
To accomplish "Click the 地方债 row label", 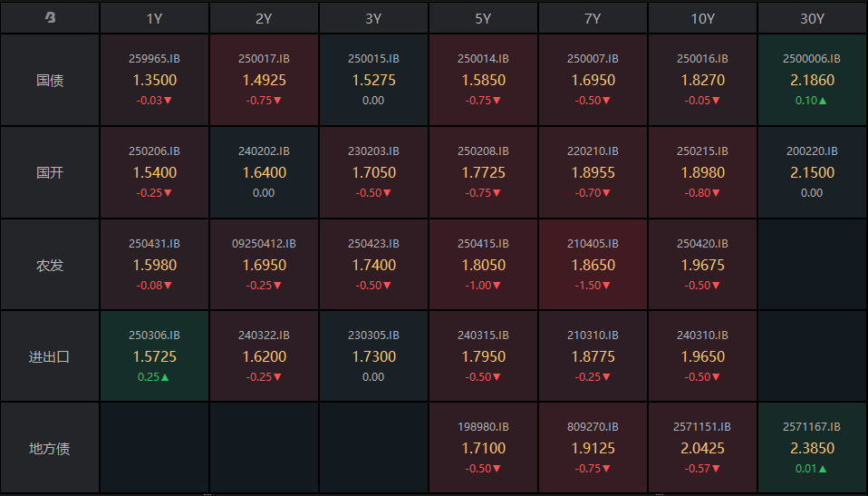I will click(50, 448).
